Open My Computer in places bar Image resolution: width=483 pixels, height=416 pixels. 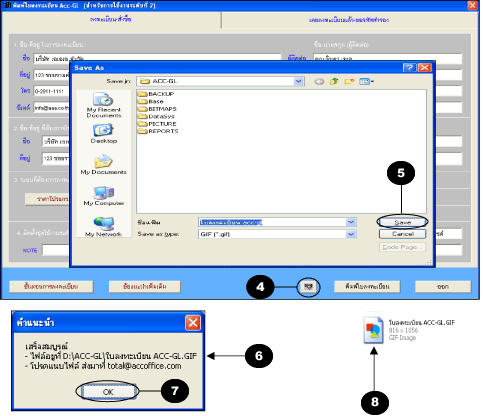[104, 196]
